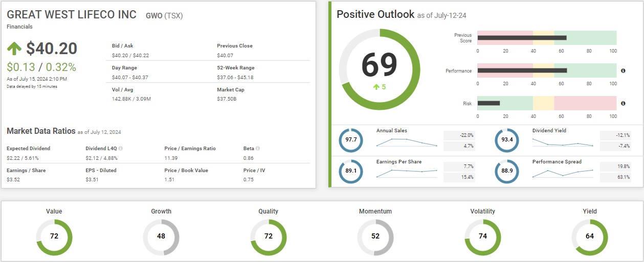Screen dimensions: 644x262
Task: Click the Dividend Yield 93.4 ring
Action: tap(507, 139)
